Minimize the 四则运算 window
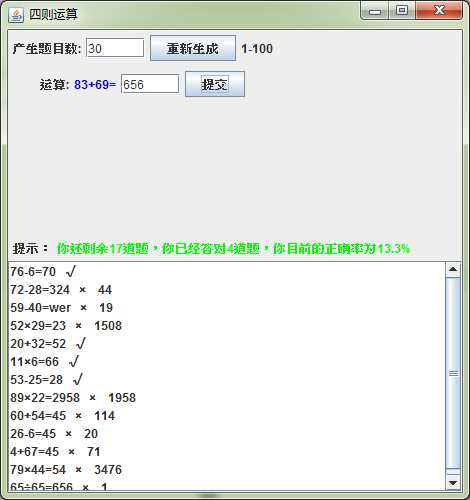 click(x=375, y=12)
